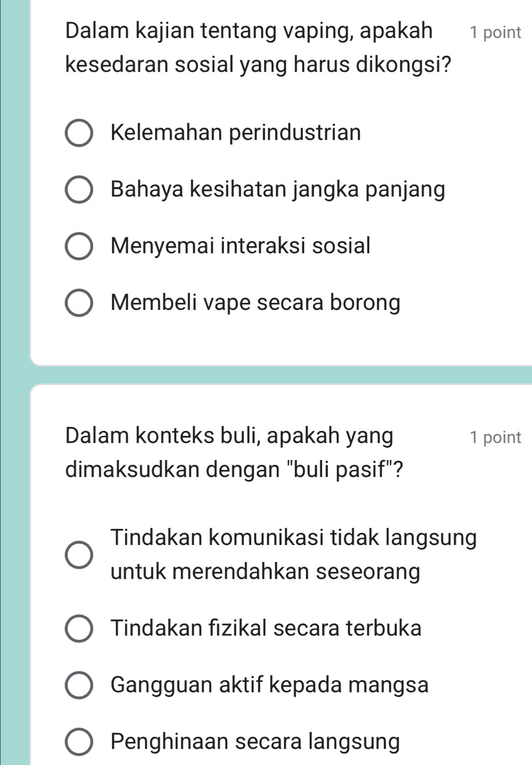Select the 'Membeli vape secara borong' radio button

point(79,303)
